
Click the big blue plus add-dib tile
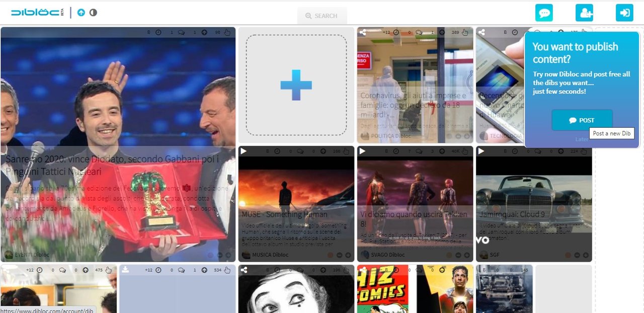click(x=296, y=85)
